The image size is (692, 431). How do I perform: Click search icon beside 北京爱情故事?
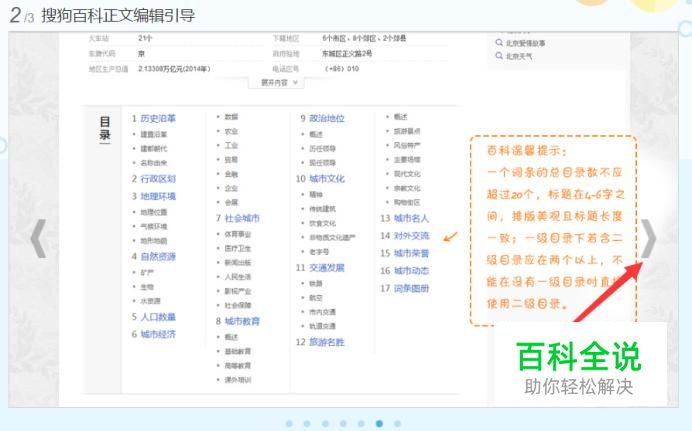499,42
